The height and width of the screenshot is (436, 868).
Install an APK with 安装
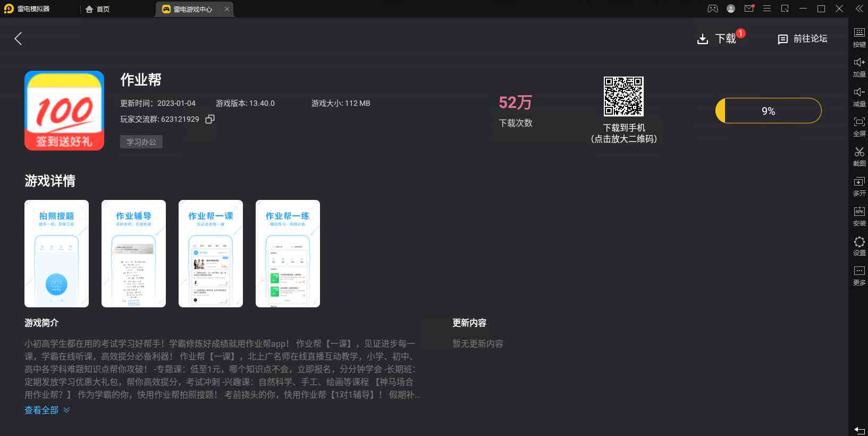tap(859, 216)
